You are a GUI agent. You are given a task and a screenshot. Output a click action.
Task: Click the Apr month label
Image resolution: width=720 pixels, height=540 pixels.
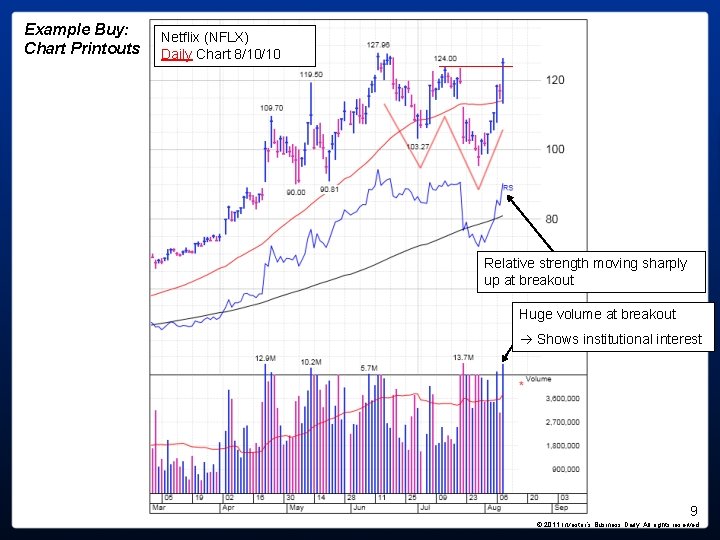228,508
